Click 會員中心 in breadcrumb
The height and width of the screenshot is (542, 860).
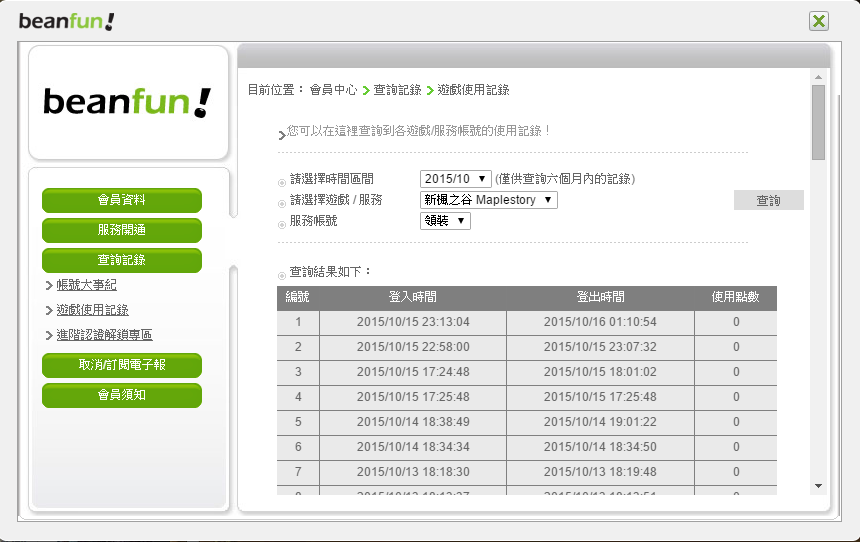333,90
